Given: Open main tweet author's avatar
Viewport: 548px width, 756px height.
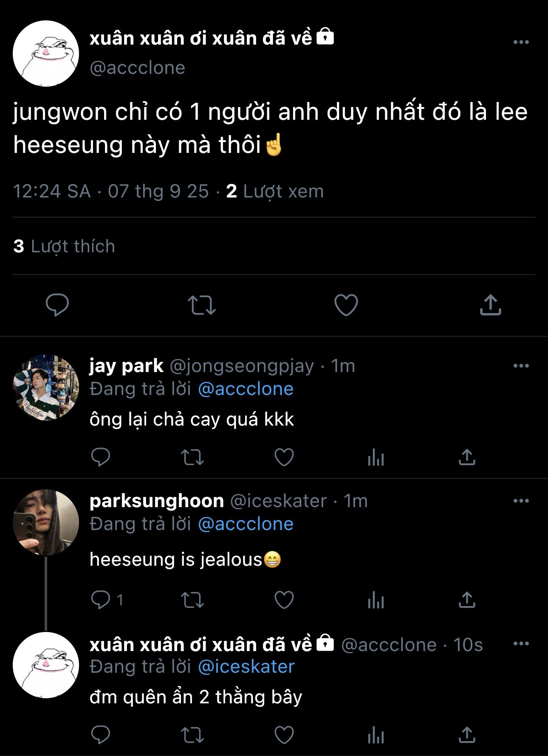Looking at the screenshot, I should pyautogui.click(x=46, y=54).
